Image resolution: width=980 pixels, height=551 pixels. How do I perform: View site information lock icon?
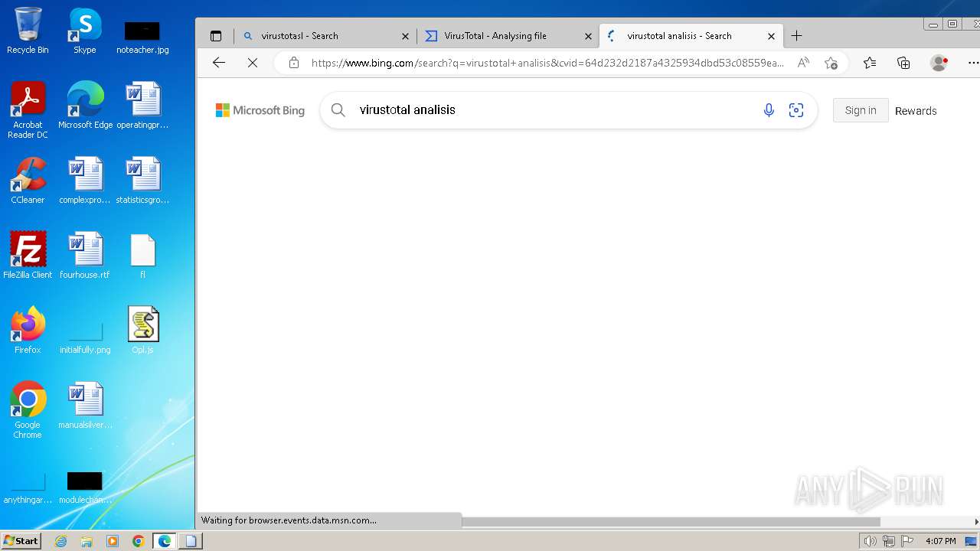coord(294,63)
